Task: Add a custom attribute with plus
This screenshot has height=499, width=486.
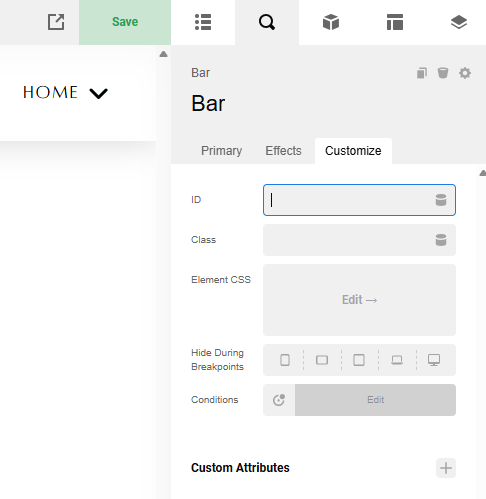Action: click(446, 468)
